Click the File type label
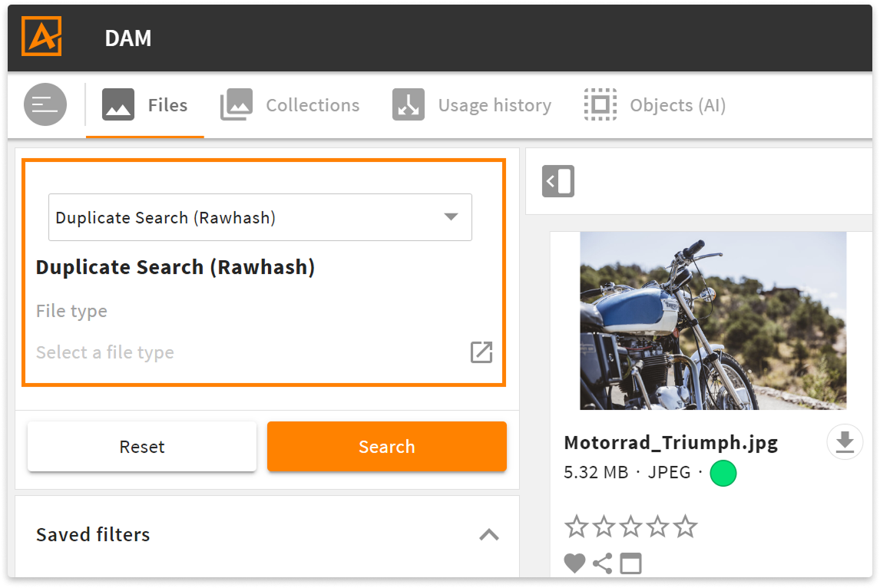Viewport: 880px width, 588px height. 72,311
